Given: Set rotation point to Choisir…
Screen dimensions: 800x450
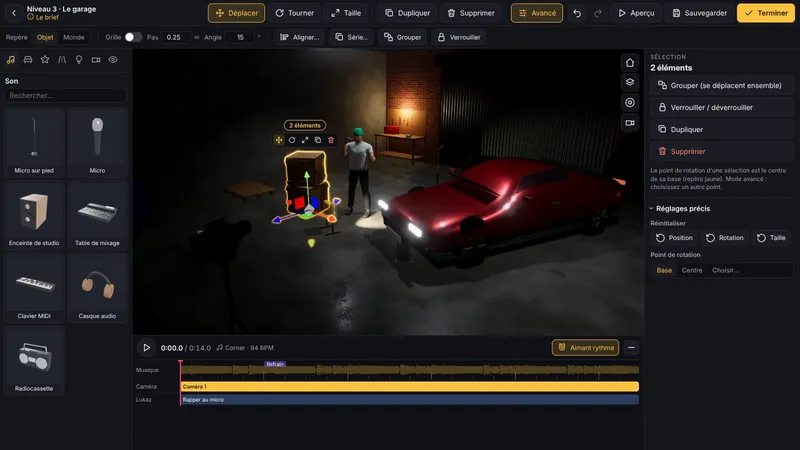Looking at the screenshot, I should point(725,270).
